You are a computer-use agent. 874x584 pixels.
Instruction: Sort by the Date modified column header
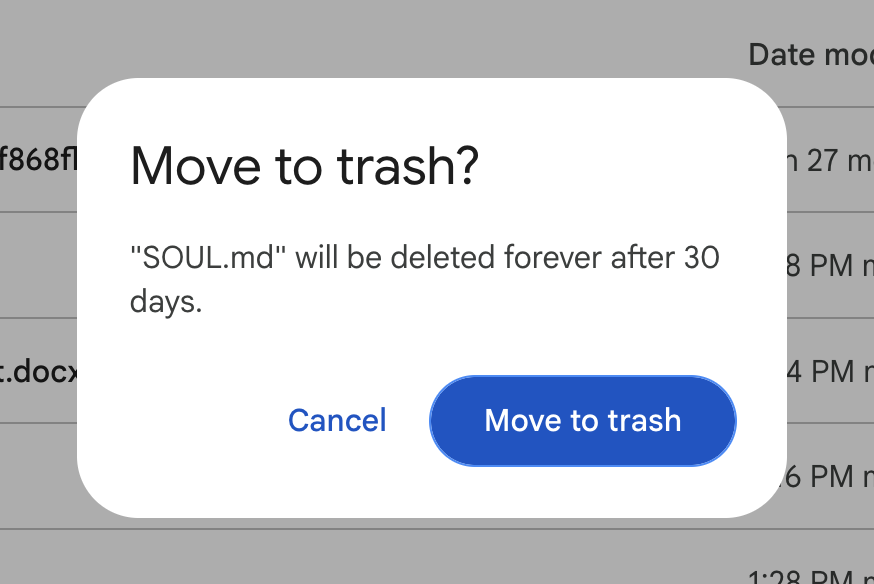pyautogui.click(x=811, y=55)
